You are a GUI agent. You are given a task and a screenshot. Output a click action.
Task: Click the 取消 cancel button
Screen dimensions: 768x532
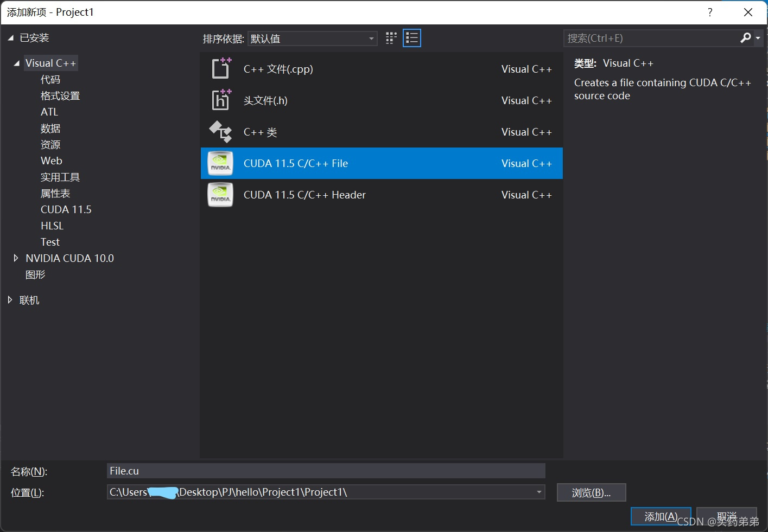click(x=726, y=517)
